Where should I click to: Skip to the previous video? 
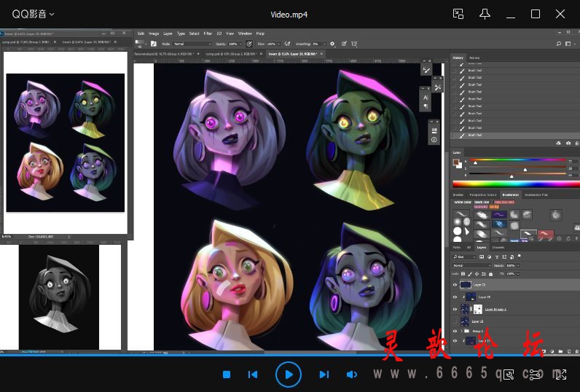(x=253, y=375)
